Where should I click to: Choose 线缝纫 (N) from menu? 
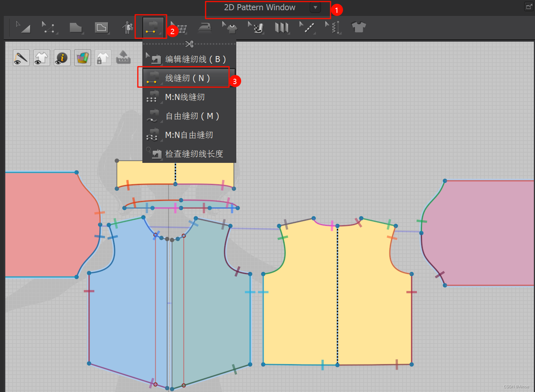189,78
